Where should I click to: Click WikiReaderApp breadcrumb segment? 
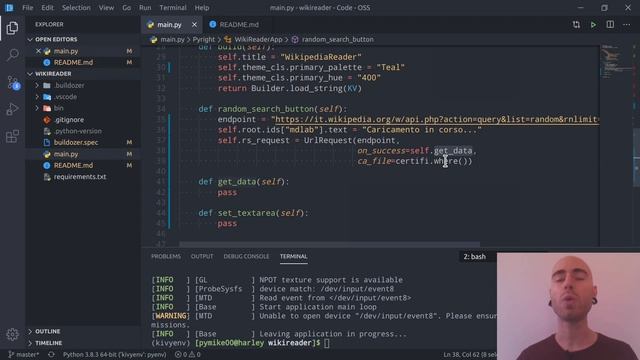[258, 40]
